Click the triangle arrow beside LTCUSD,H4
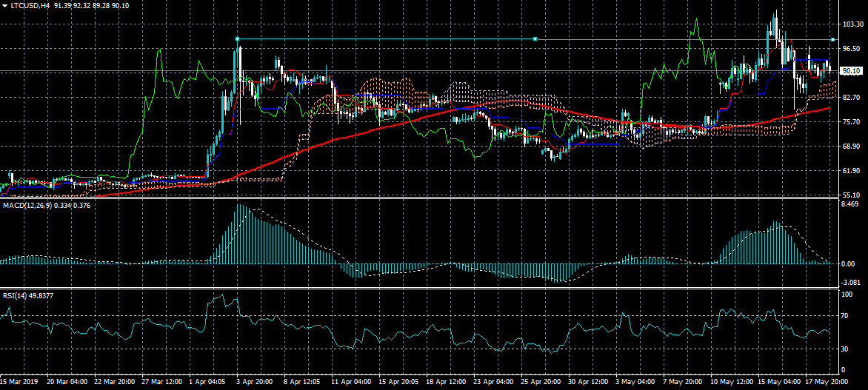 click(x=5, y=5)
